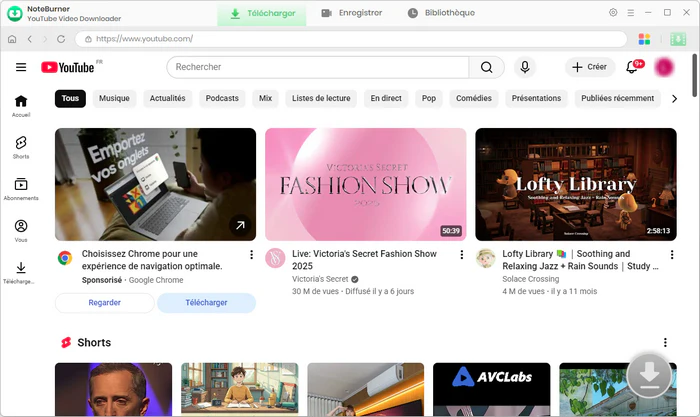Select the En direct filter chip

tap(386, 99)
